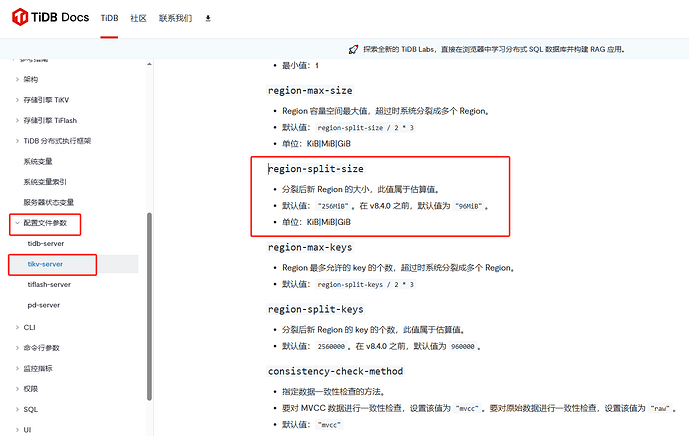Open the 社区 menu item
This screenshot has height=436, width=689.
tap(138, 18)
